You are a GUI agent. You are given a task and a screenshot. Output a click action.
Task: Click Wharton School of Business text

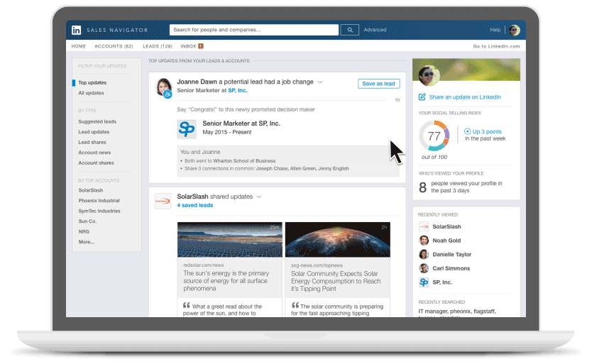point(244,161)
